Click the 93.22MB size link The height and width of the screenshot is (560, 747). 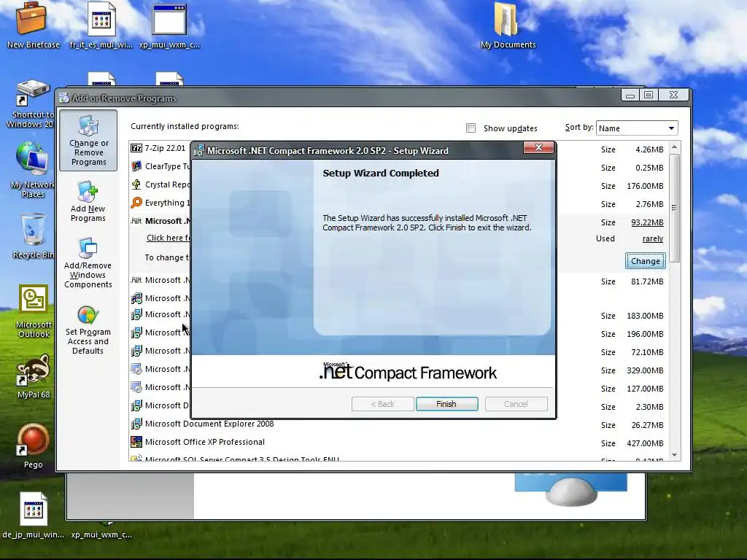coord(647,222)
